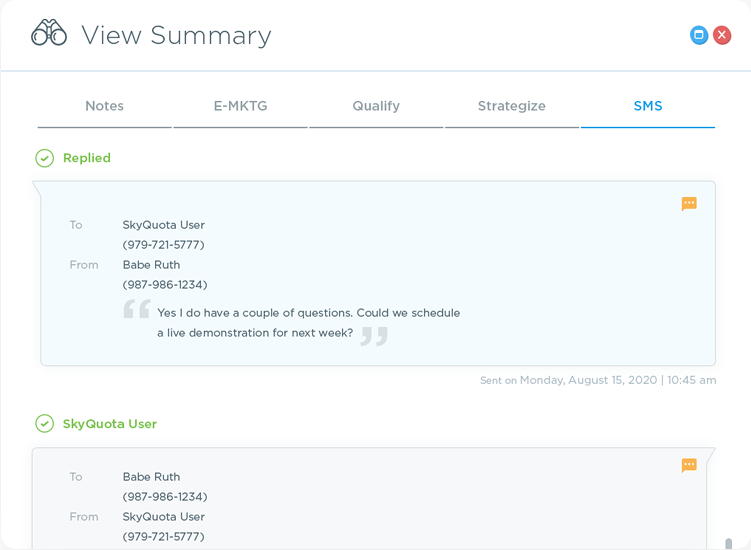Click the sender name Babe Ruth in the Replied message
This screenshot has height=550, width=751.
coord(151,265)
